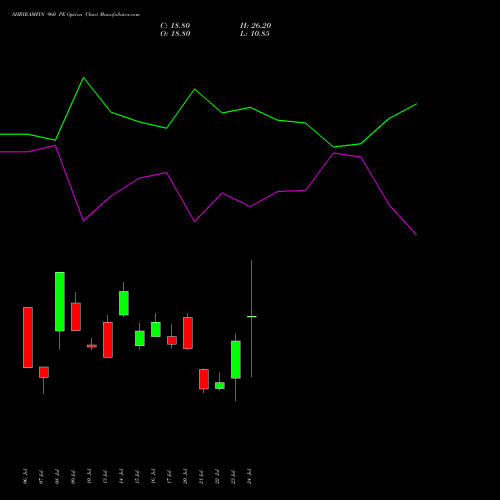Click the 06 Jul date label
Screen dimensions: 500x500
[x=25, y=476]
